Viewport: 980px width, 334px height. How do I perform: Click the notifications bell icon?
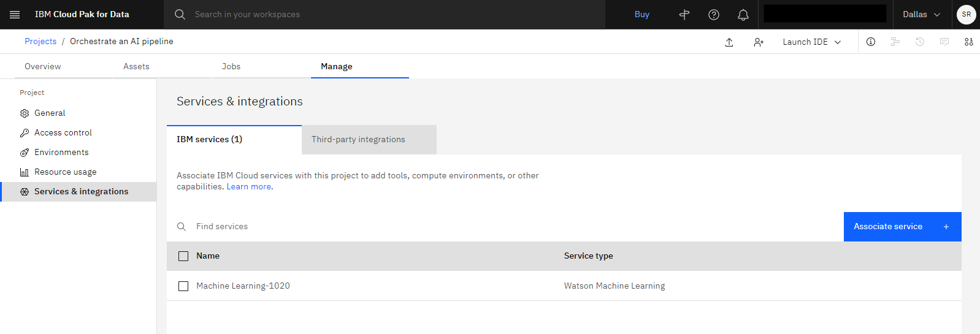(x=743, y=15)
